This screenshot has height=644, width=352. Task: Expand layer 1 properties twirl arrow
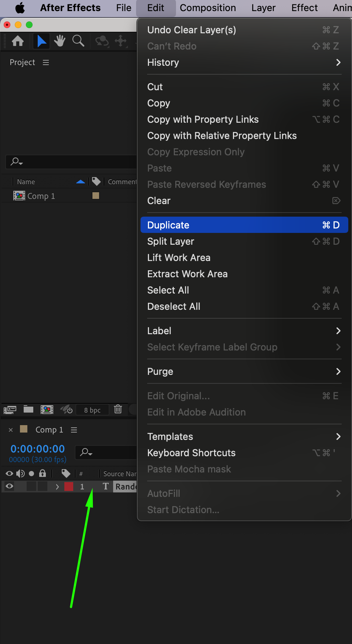57,487
